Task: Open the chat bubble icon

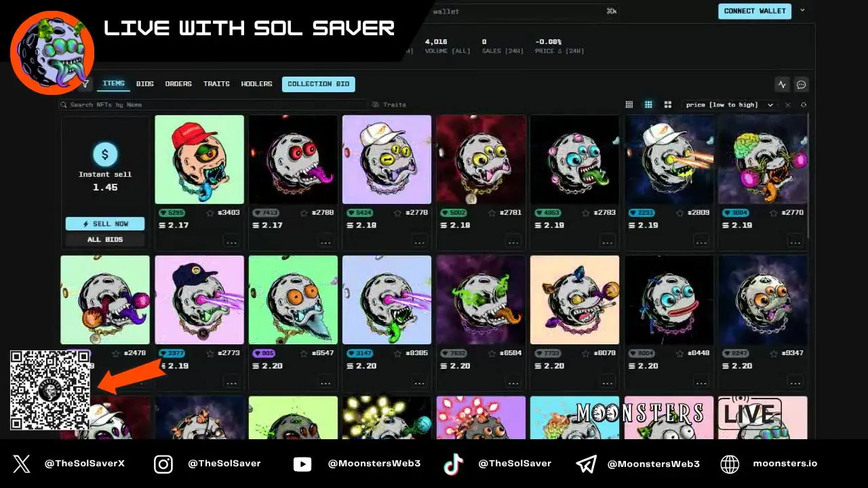Action: coord(802,85)
